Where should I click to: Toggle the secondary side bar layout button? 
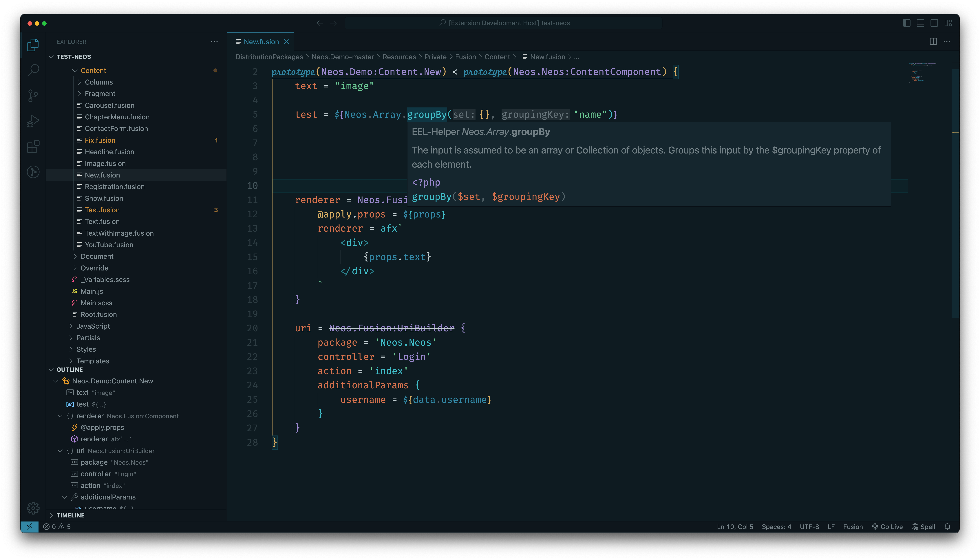934,23
